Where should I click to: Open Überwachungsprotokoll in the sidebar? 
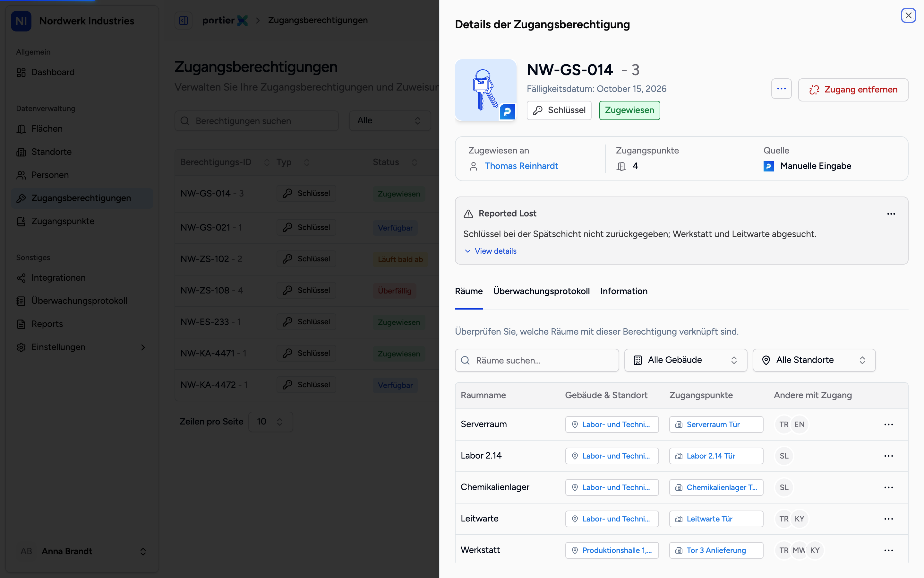[82, 301]
